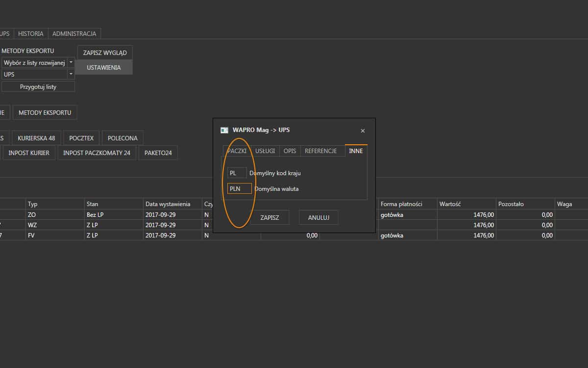
Task: Expand the 'Wybór z listy rozwijanej' dropdown
Action: pos(71,63)
